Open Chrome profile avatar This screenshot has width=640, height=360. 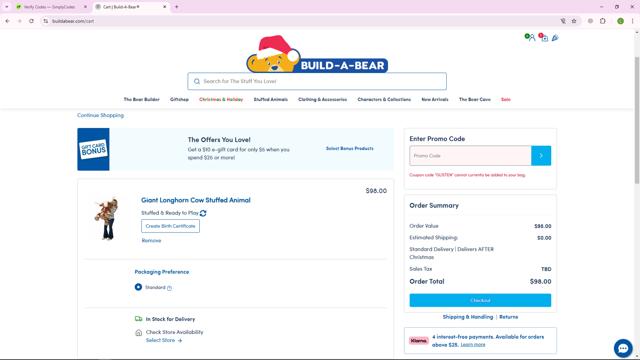click(x=620, y=21)
